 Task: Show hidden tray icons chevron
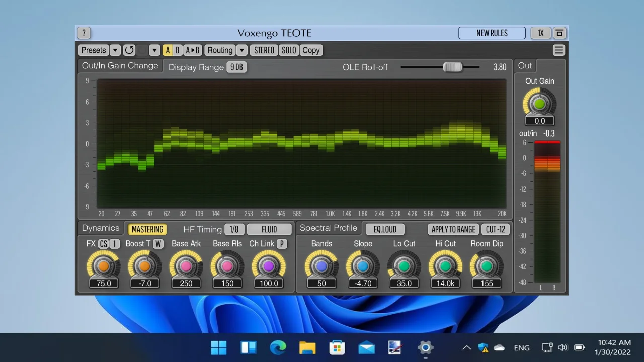tap(466, 347)
